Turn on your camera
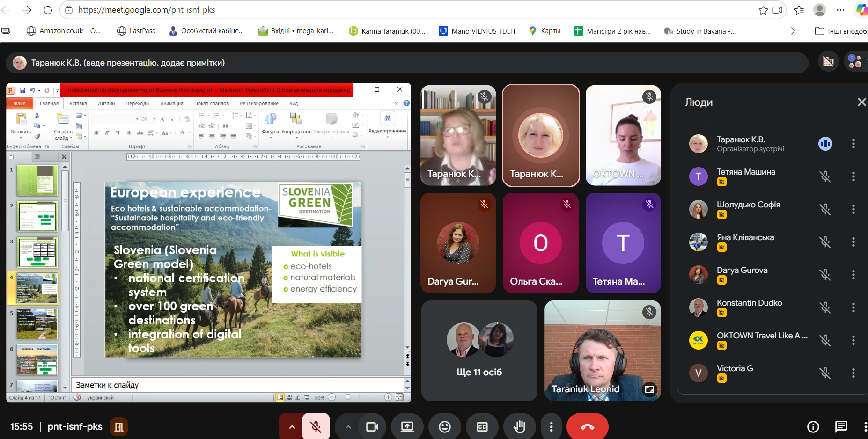 click(372, 427)
